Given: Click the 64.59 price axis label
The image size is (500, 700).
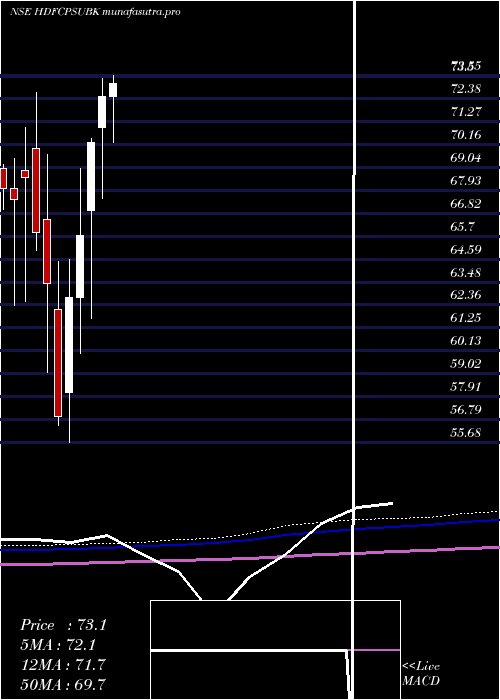Looking at the screenshot, I should (466, 250).
